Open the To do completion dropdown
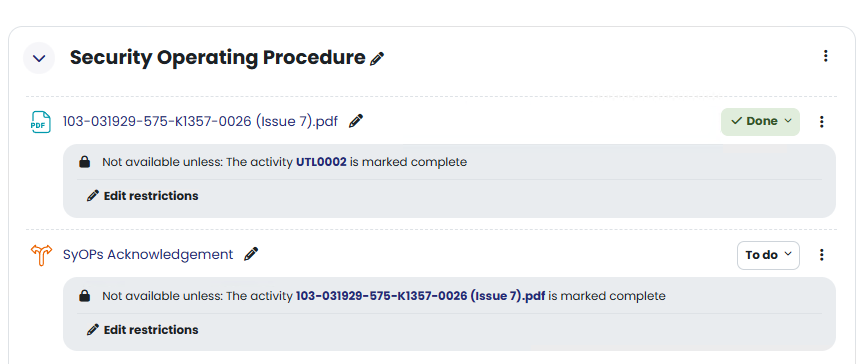Image resolution: width=862 pixels, height=364 pixels. 768,255
